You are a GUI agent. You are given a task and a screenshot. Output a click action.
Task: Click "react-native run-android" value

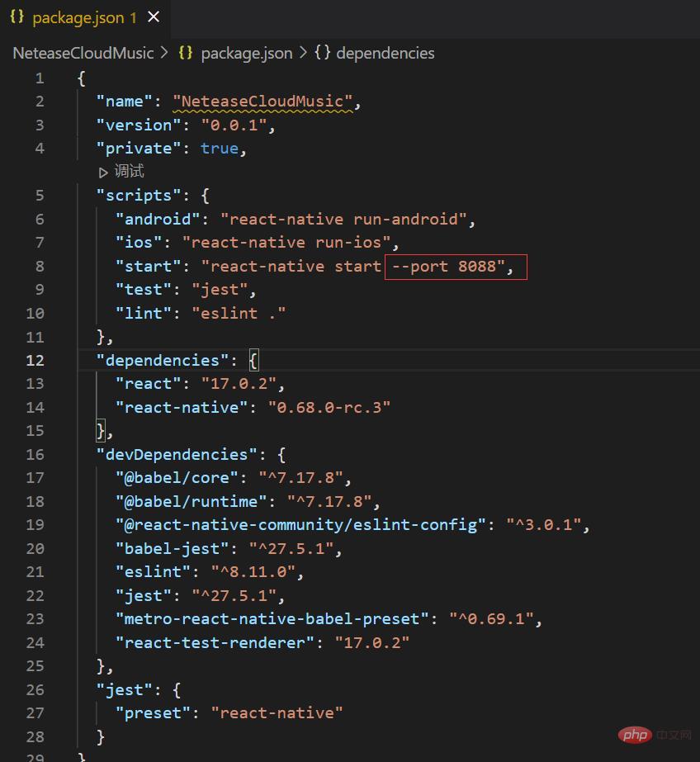coord(343,220)
